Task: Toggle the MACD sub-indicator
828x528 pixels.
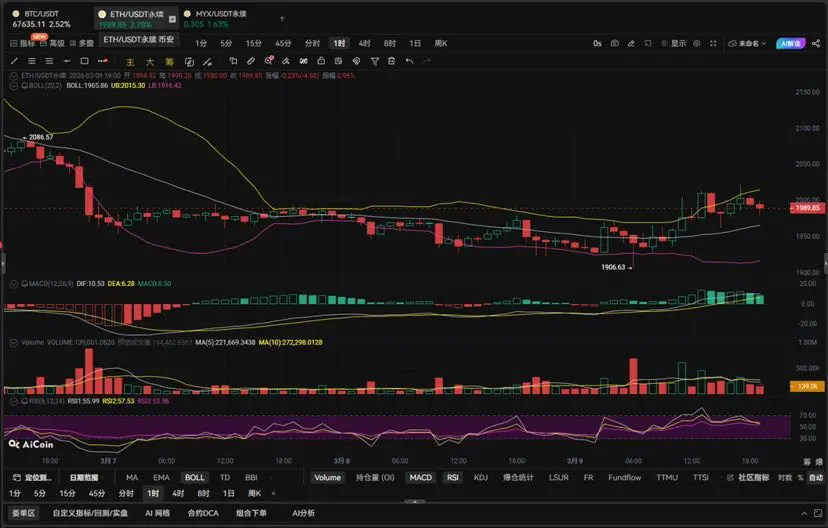Action: click(421, 477)
